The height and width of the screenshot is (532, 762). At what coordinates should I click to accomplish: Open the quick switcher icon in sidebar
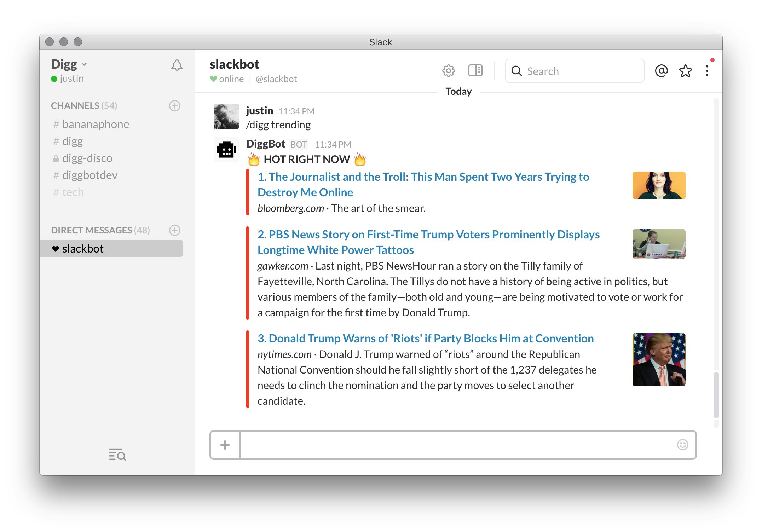coord(117,454)
